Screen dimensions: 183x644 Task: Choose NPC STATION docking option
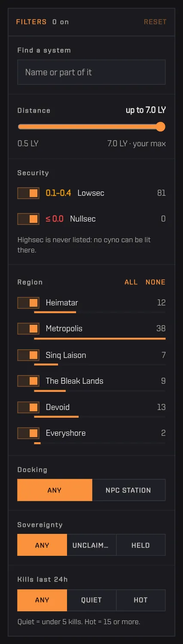click(129, 490)
